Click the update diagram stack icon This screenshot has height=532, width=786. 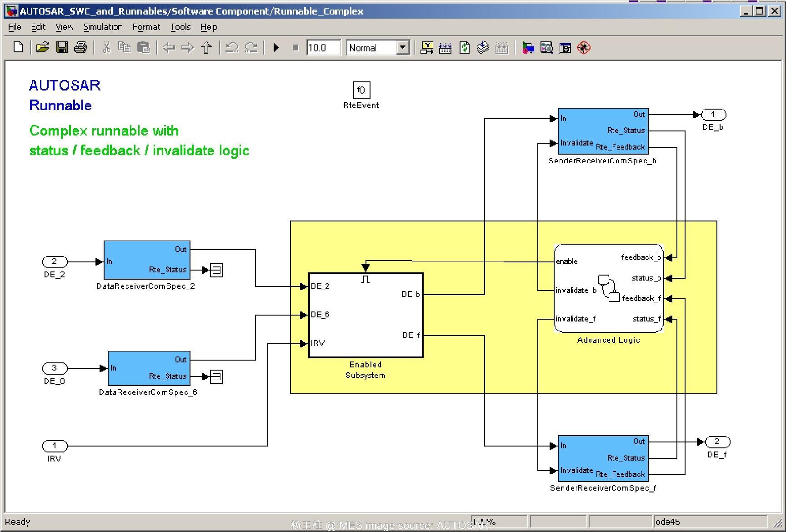coord(483,47)
